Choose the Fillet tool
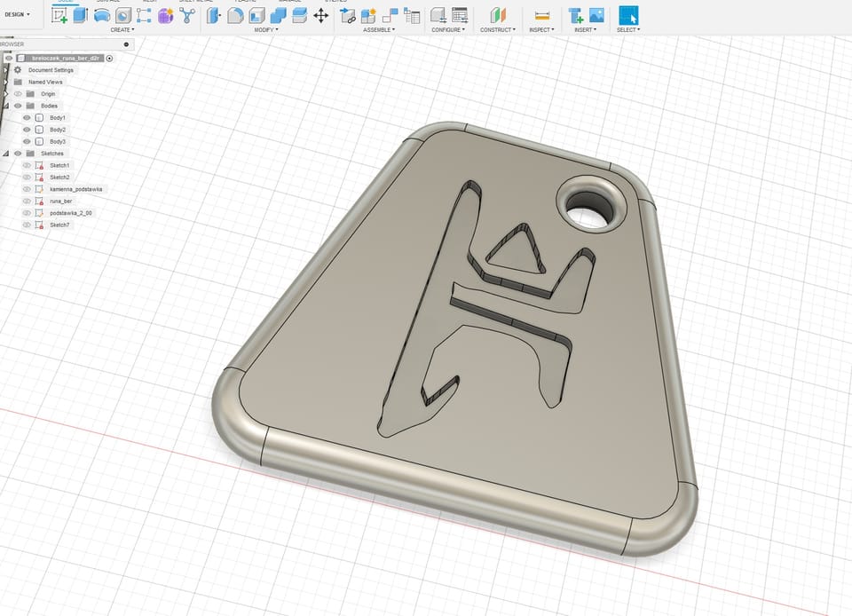852x616 pixels. [x=235, y=15]
